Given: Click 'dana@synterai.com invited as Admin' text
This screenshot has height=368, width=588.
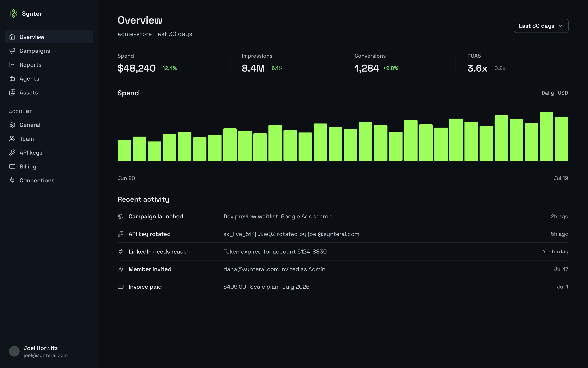Looking at the screenshot, I should [274, 269].
